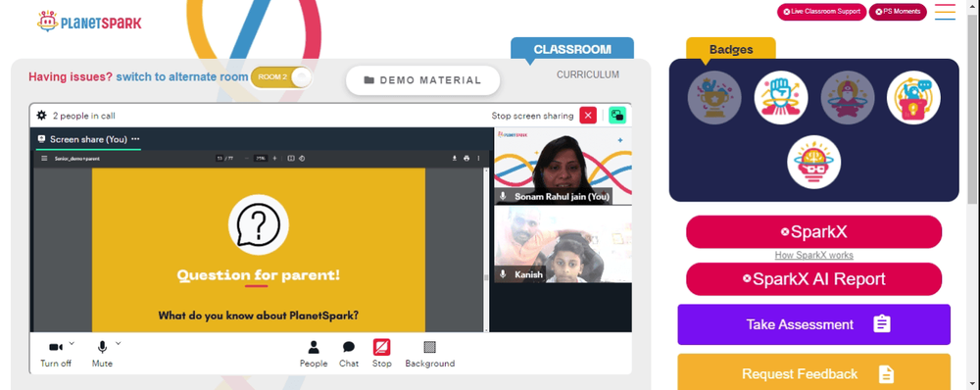Viewport: 980px width, 390px height.
Task: Open the hamburger menu at top right
Action: pos(945,12)
